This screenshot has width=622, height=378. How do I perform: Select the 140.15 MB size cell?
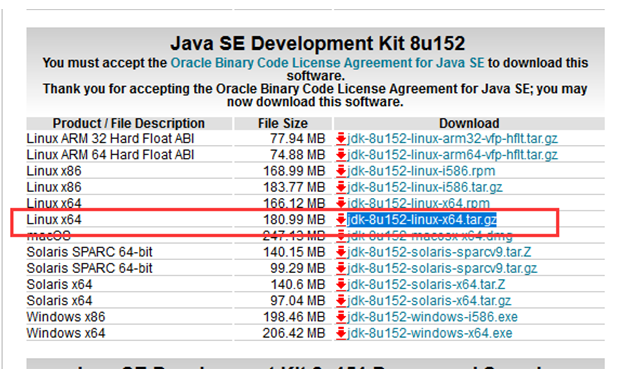click(294, 252)
